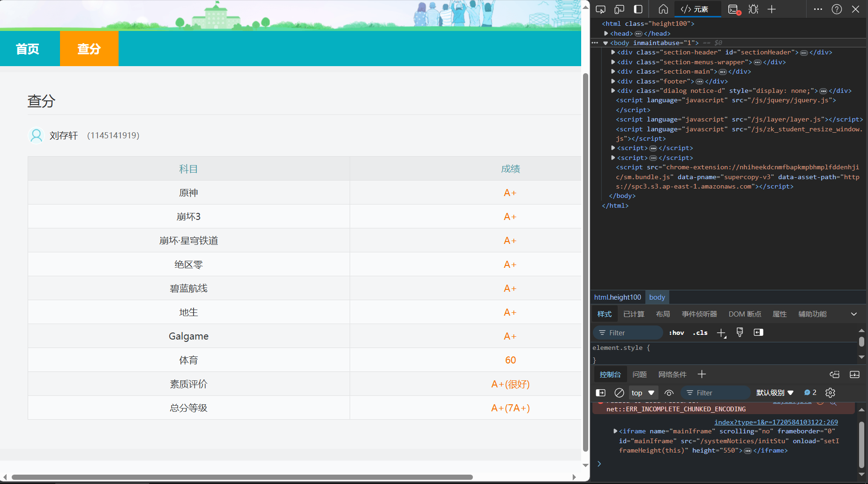This screenshot has height=484, width=868.
Task: Open the top JavaScript context dropdown
Action: click(643, 393)
